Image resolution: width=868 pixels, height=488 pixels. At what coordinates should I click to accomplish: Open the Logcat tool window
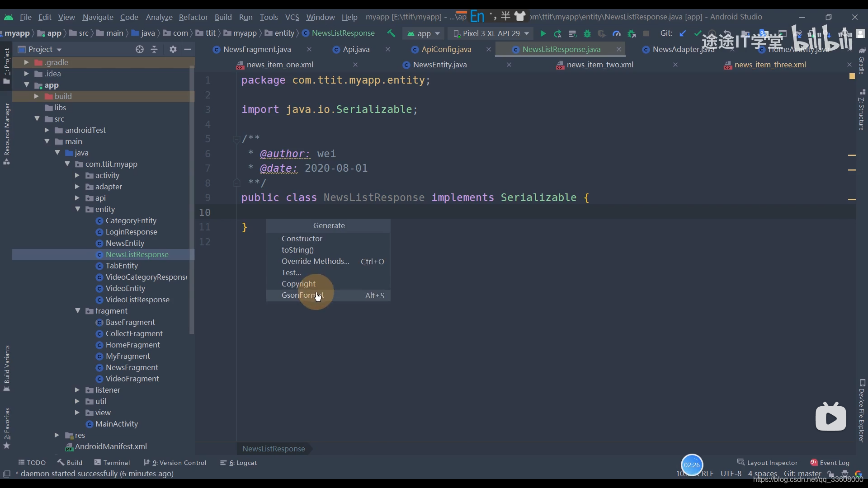(238, 463)
